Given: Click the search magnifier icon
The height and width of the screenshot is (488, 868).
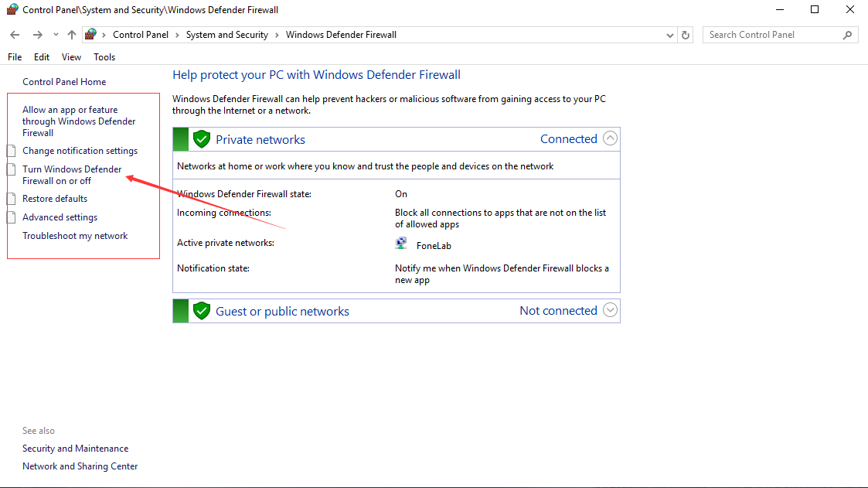Looking at the screenshot, I should click(x=848, y=35).
